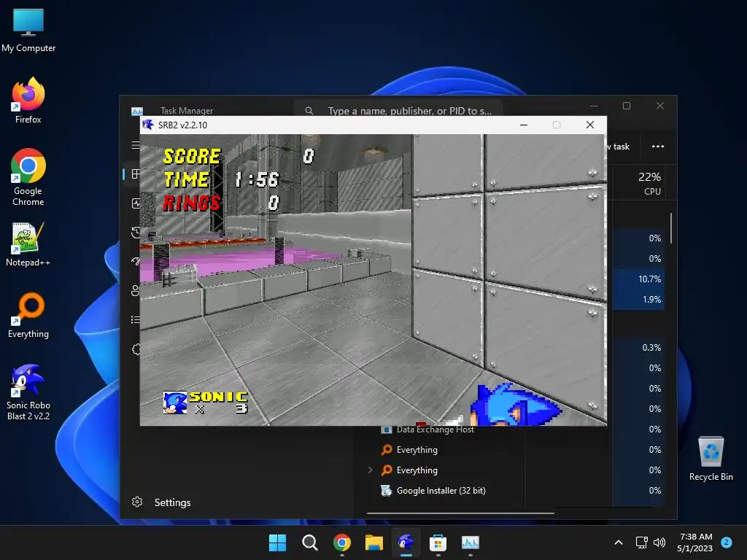Click Task Manager search field
747x560 pixels.
pyautogui.click(x=398, y=111)
